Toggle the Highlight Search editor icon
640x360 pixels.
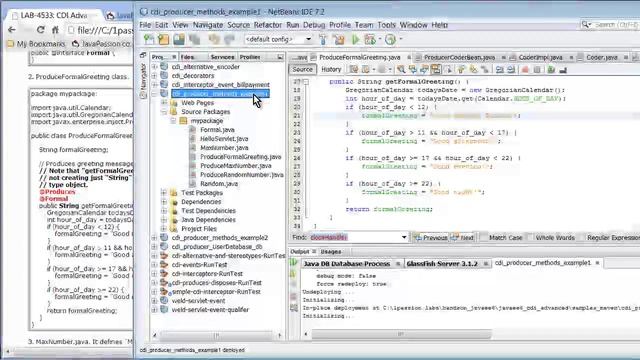436,70
